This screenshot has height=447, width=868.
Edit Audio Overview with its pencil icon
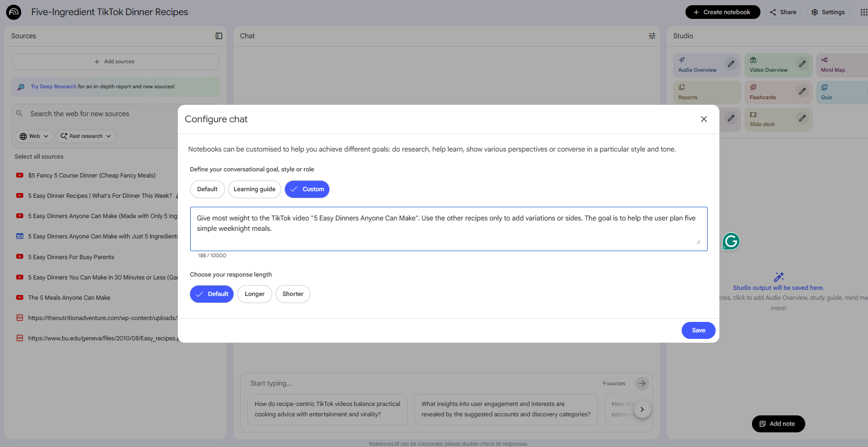click(x=731, y=64)
